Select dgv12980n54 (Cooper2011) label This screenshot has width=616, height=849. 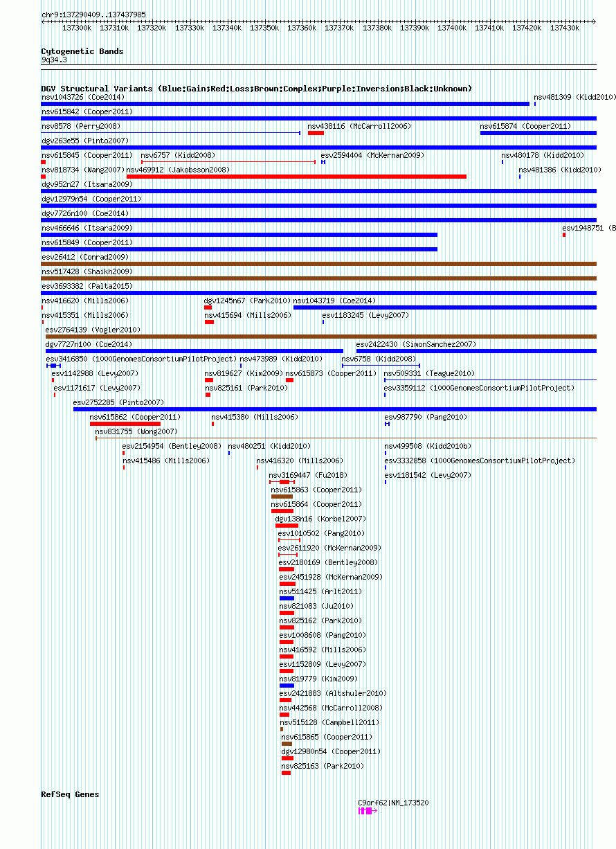coord(331,751)
